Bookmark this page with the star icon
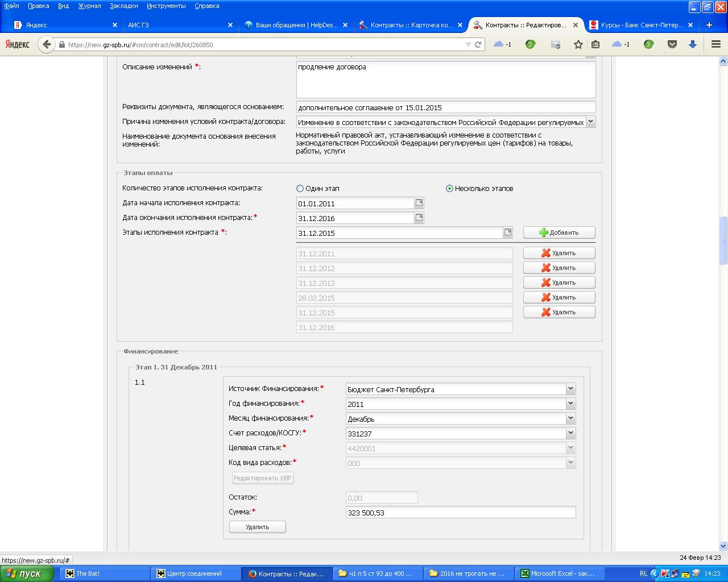Viewport: 728px width, 582px height. tap(578, 44)
